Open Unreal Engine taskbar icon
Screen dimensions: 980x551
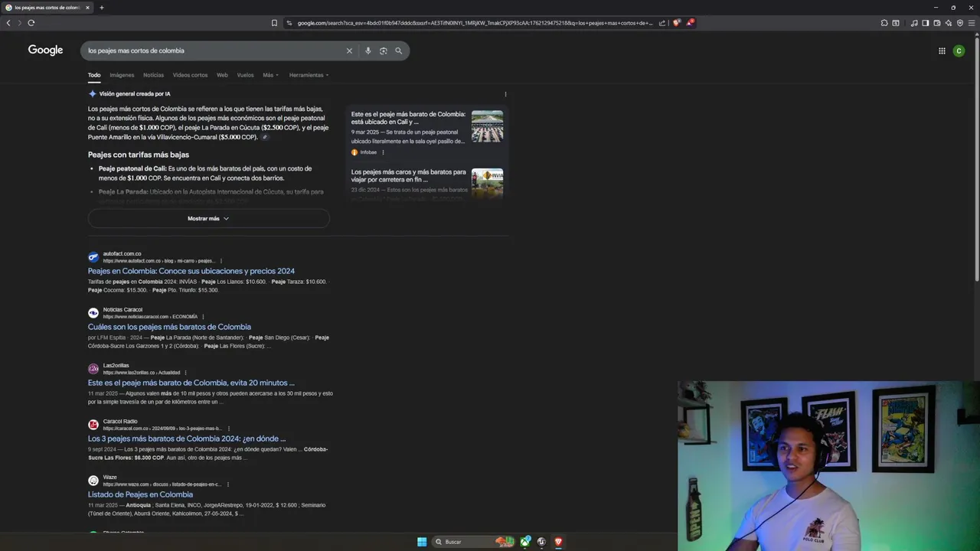click(541, 542)
